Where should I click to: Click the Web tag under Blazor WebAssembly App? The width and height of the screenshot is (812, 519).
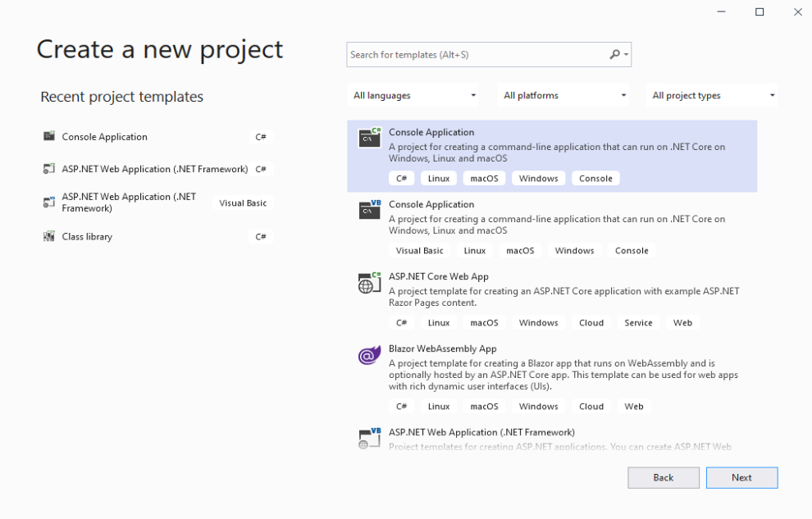[633, 406]
